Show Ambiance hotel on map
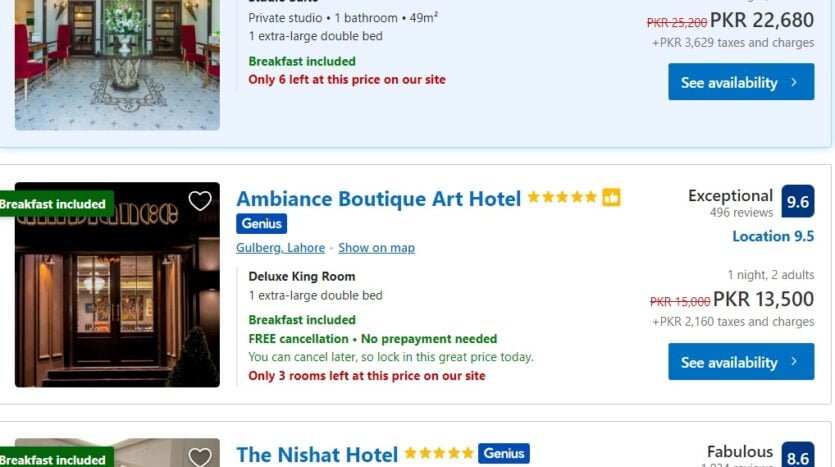Viewport: 835px width, 467px height. click(x=376, y=248)
